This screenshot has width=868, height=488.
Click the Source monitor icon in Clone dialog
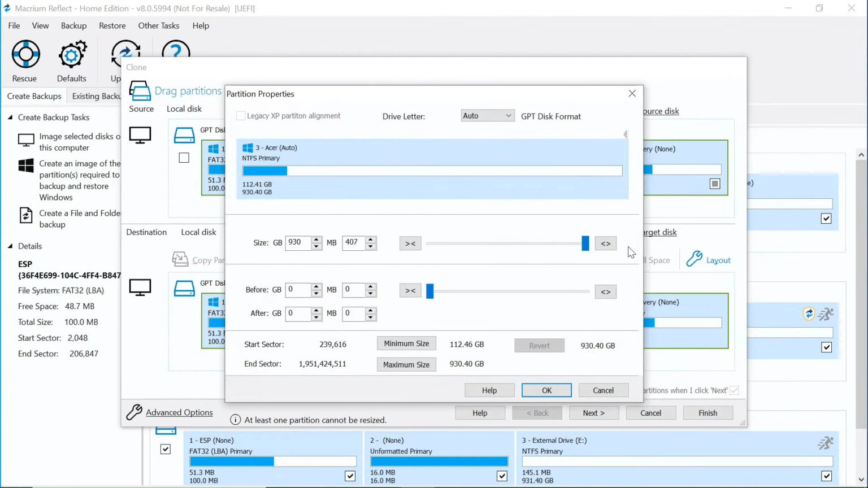(140, 136)
